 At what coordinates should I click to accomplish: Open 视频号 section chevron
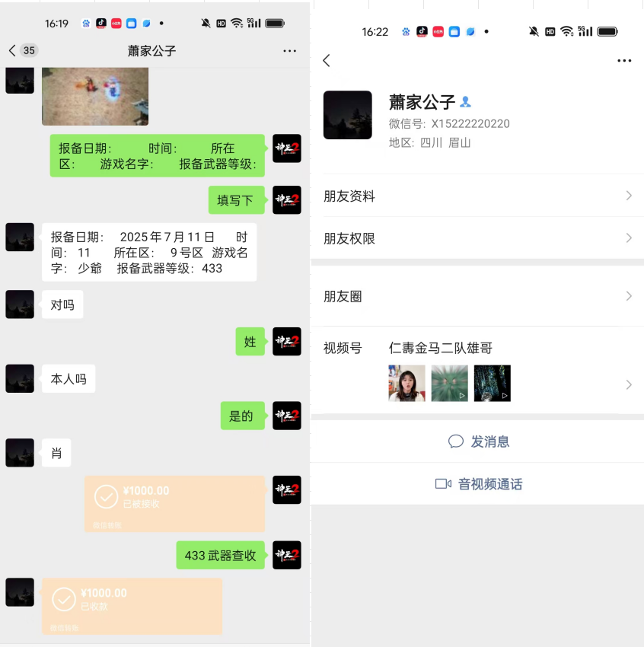[628, 384]
